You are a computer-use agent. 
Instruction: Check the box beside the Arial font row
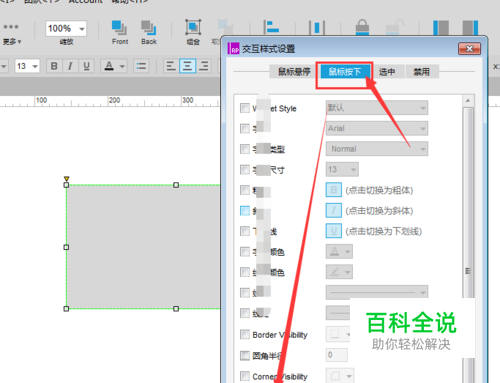click(x=245, y=128)
